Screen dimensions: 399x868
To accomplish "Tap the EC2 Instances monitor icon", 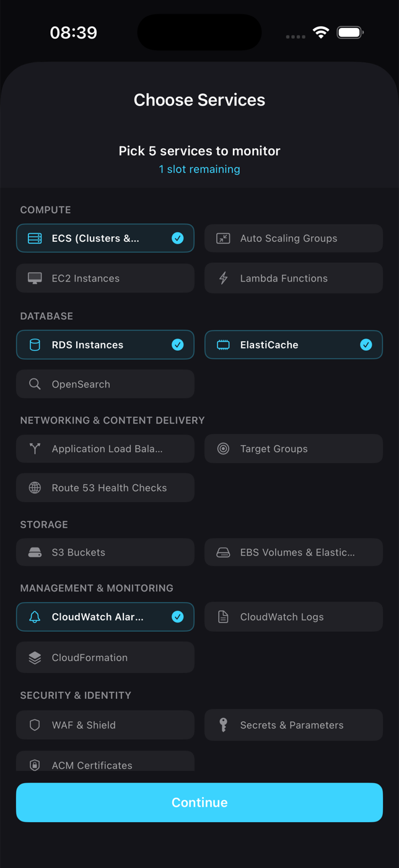I will click(35, 278).
